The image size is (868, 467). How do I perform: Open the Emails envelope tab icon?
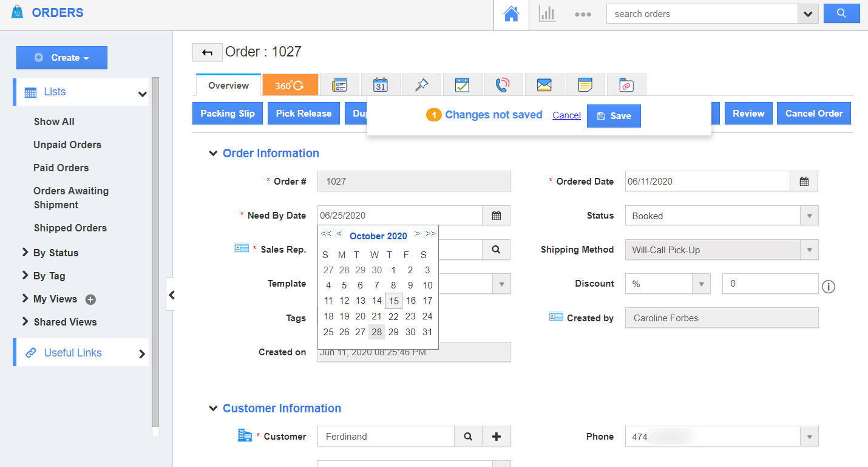click(x=544, y=85)
